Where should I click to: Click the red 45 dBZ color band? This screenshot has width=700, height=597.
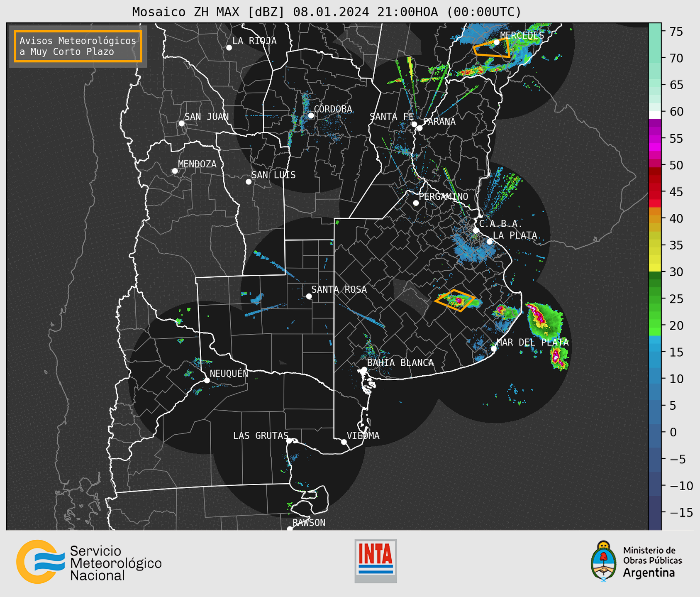click(x=655, y=192)
